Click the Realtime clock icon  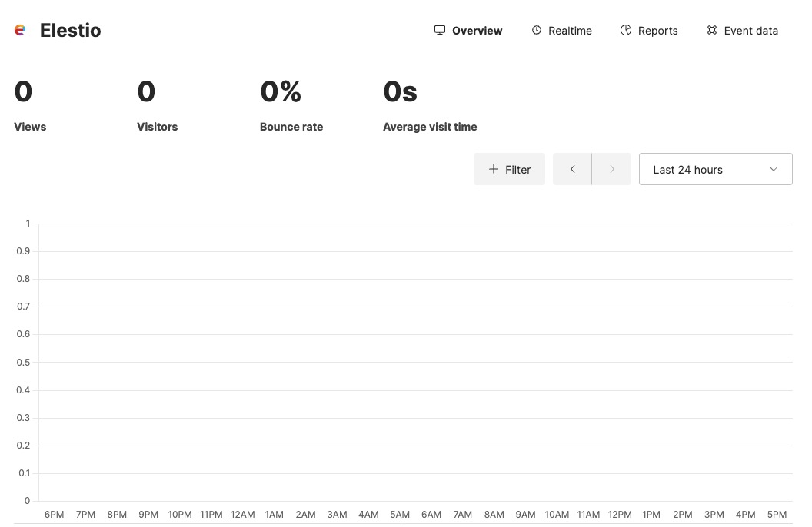click(x=536, y=30)
